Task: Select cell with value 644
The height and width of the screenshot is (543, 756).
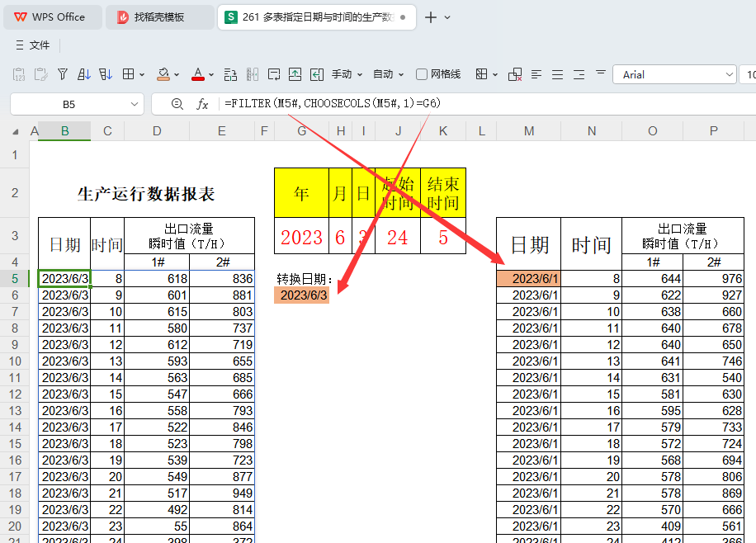Action: point(652,279)
